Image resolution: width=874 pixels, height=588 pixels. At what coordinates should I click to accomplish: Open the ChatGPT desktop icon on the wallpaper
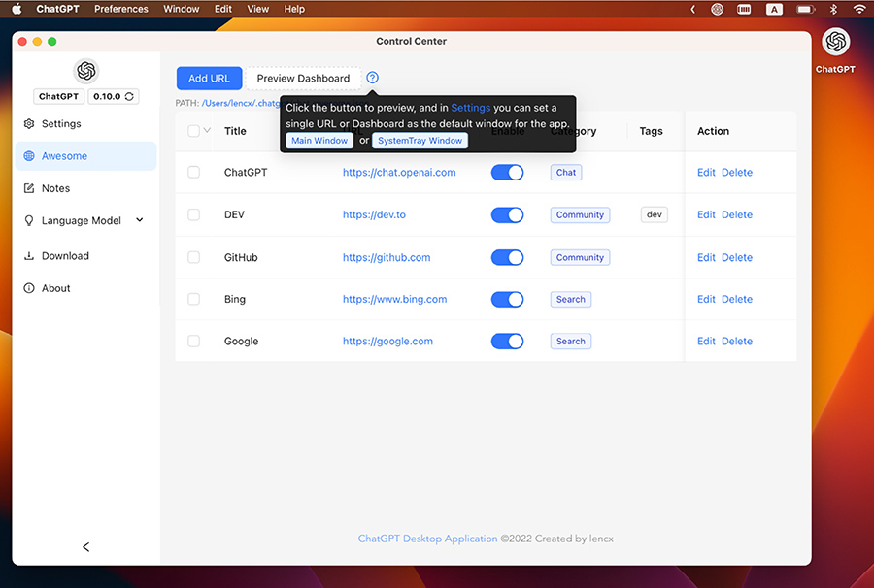click(835, 42)
